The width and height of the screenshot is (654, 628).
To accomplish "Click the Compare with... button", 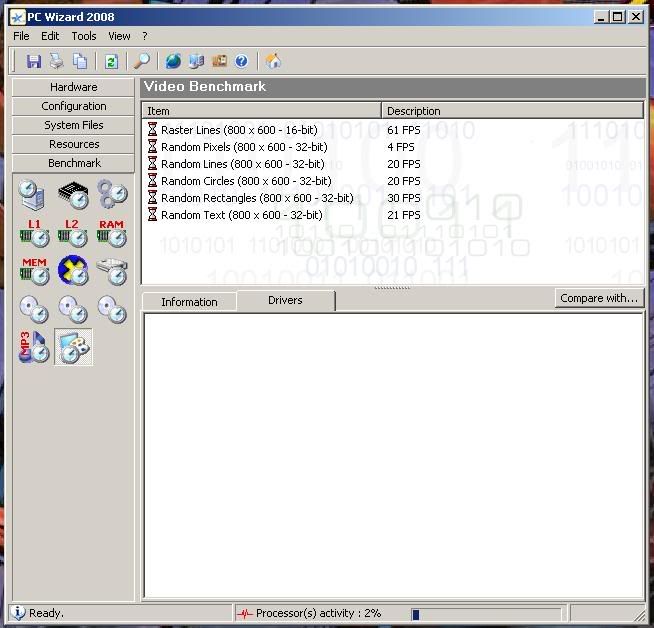I will click(599, 298).
